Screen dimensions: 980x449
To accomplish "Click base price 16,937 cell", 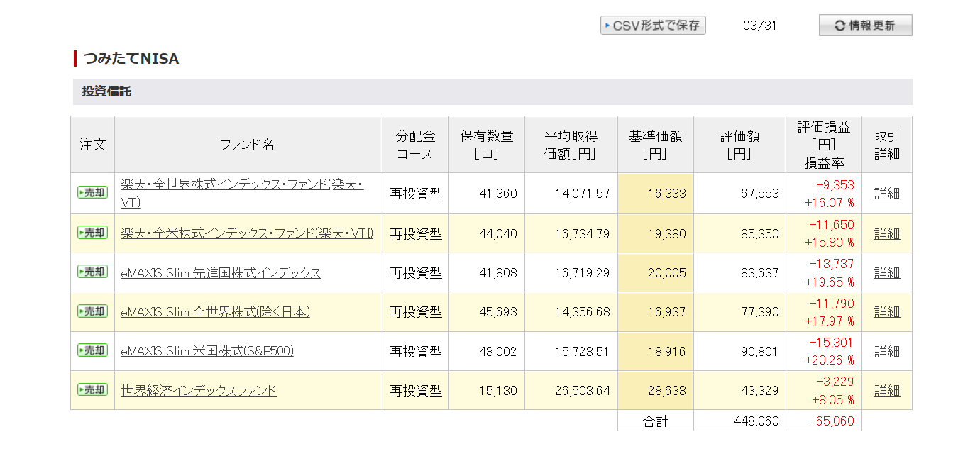I will click(x=656, y=312).
